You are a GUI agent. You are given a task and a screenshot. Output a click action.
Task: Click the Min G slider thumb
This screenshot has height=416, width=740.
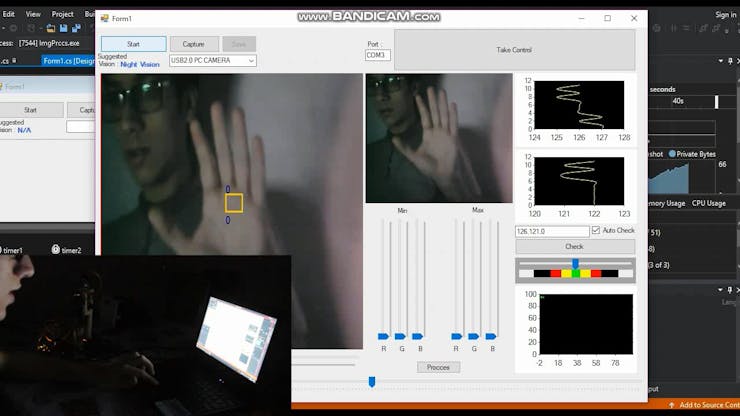(400, 336)
